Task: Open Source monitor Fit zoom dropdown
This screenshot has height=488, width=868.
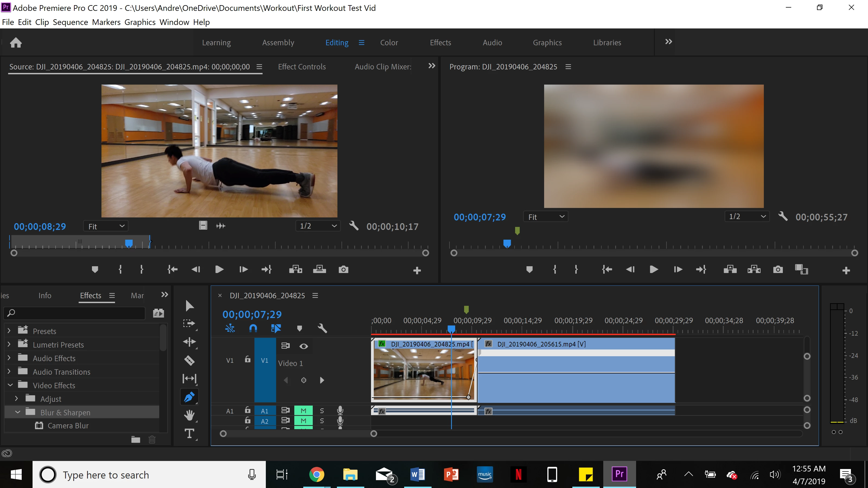Action: point(106,226)
